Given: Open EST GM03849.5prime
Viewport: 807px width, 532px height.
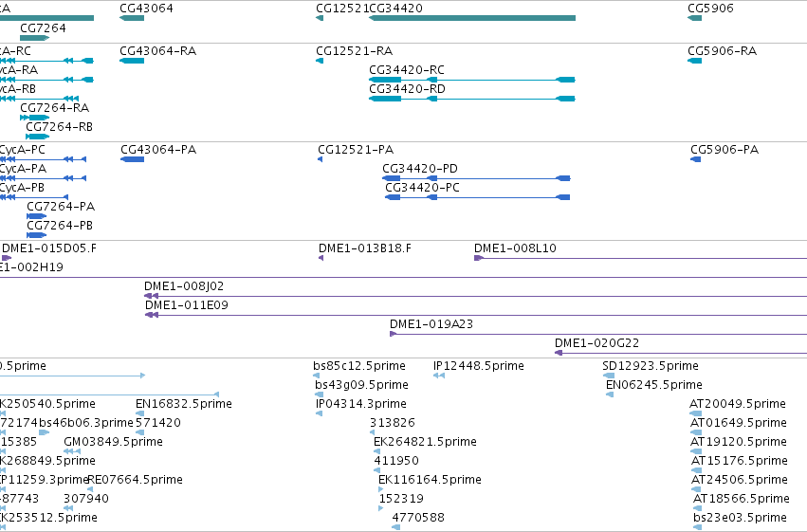Looking at the screenshot, I should (x=113, y=443).
